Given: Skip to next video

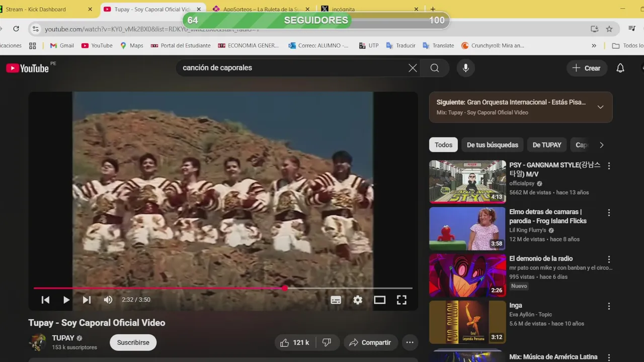Looking at the screenshot, I should 87,300.
